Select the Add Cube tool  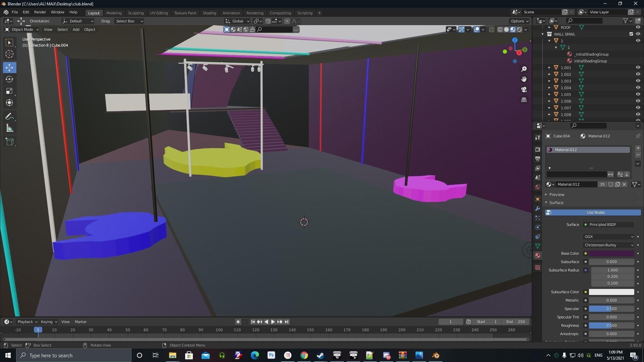9,142
